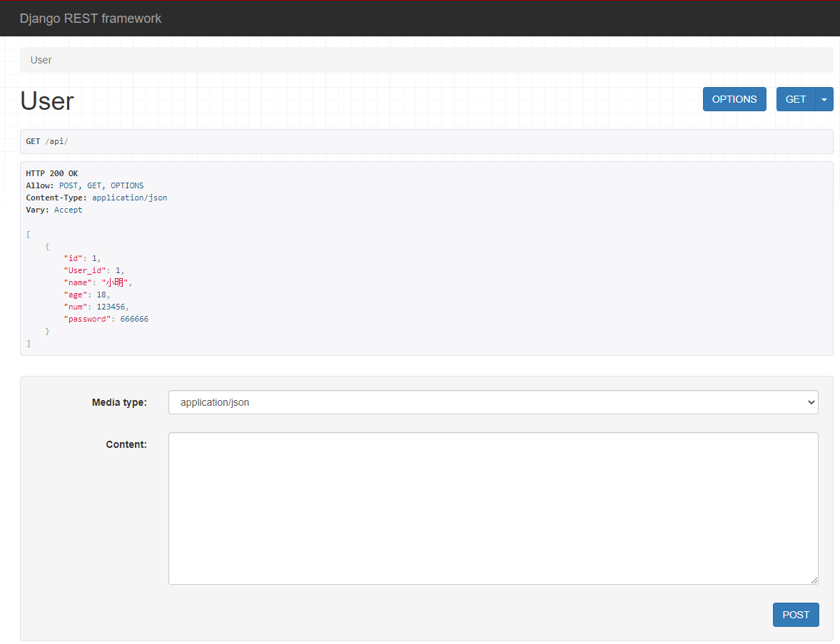Open the GET format dropdown caret
The image size is (840, 644).
[x=824, y=99]
